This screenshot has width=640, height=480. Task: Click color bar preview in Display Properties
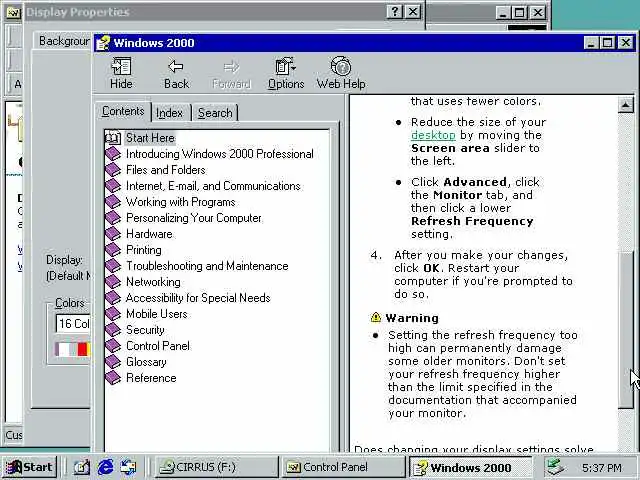pos(73,349)
